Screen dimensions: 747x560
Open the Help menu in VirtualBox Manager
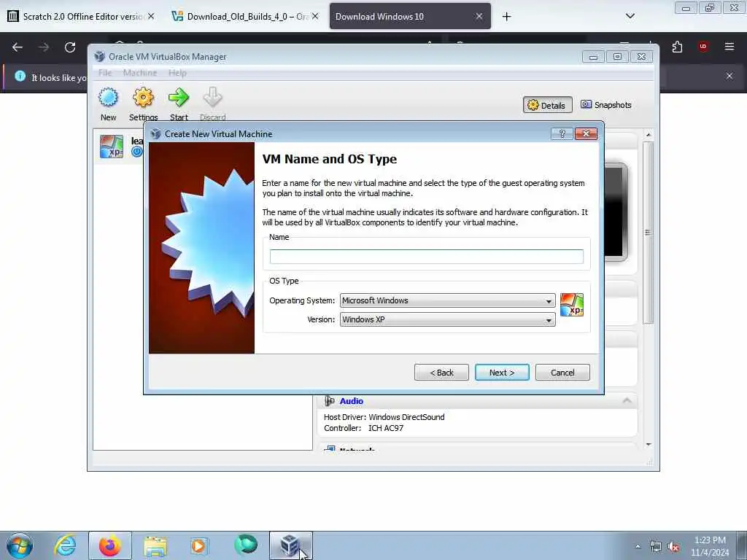point(177,73)
